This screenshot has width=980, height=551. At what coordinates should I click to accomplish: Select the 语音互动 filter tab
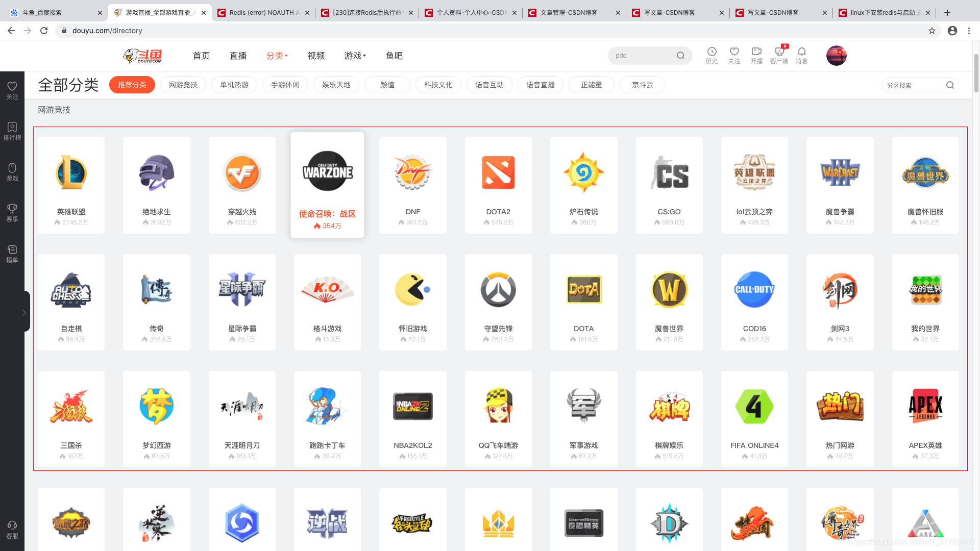[x=489, y=85]
